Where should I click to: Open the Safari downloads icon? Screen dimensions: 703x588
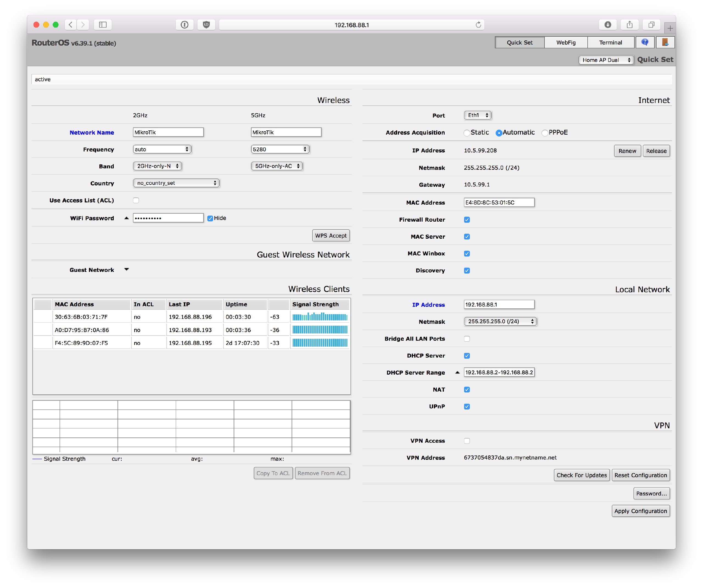pos(608,25)
